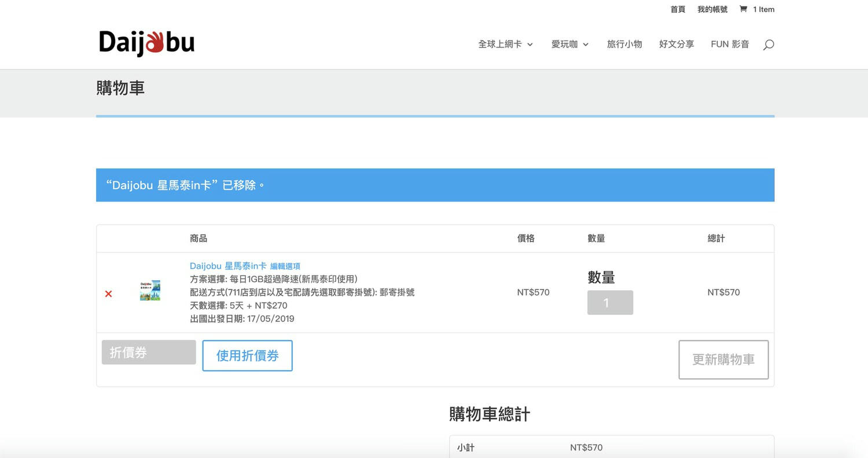
Task: Open the search magnifier icon
Action: (x=768, y=45)
